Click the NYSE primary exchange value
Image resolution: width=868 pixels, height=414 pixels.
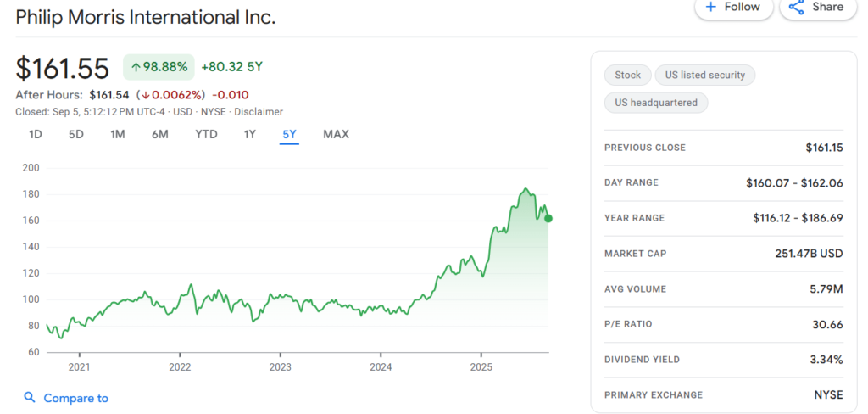click(829, 394)
